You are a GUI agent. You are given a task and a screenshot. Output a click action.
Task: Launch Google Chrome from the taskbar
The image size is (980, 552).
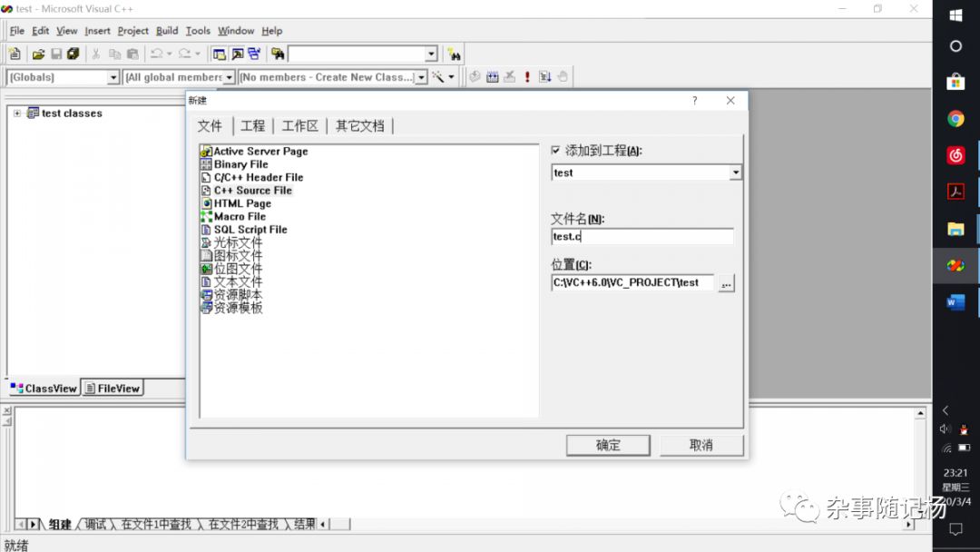coord(955,118)
